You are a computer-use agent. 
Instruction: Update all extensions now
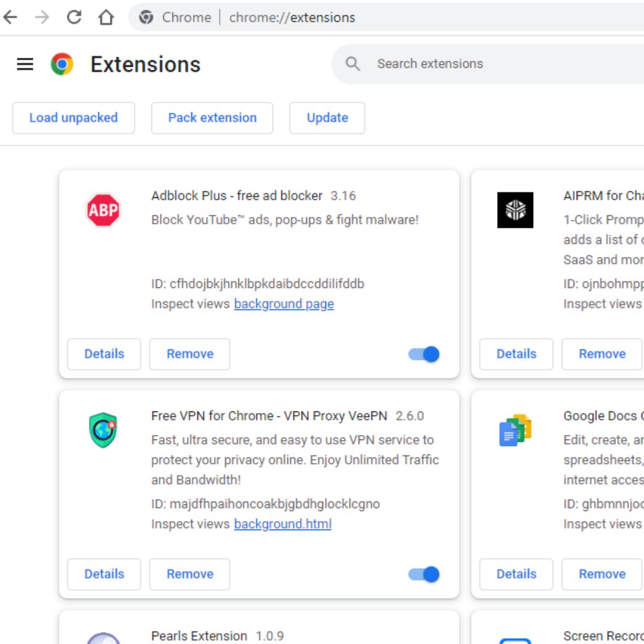click(327, 118)
